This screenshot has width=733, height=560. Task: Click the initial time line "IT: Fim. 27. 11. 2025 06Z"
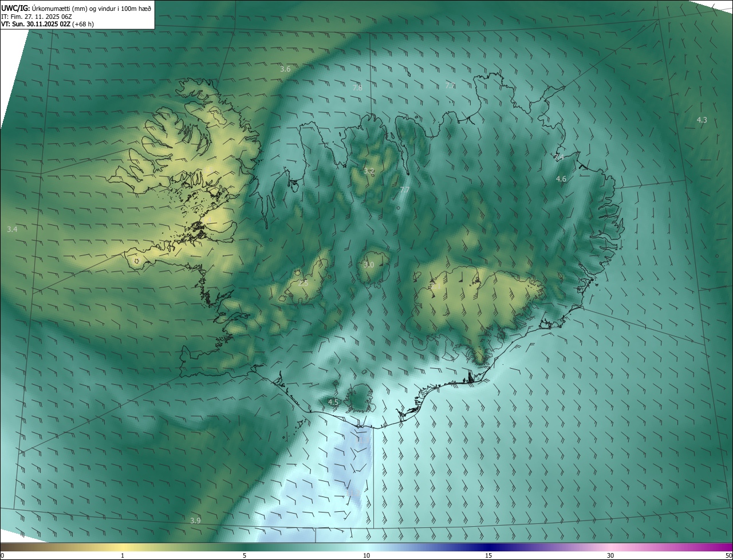[x=37, y=17]
